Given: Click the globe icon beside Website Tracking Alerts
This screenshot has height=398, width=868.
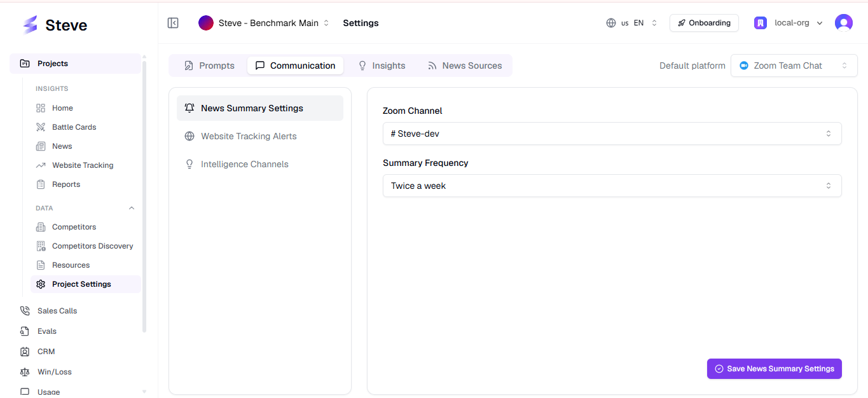Looking at the screenshot, I should pos(189,136).
